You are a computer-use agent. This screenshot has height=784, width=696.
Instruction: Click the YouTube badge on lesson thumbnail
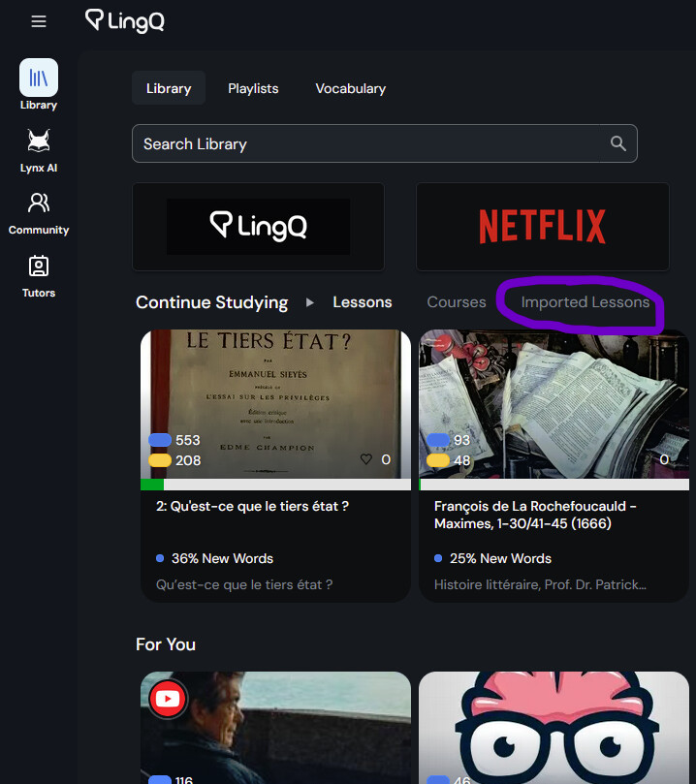(169, 698)
